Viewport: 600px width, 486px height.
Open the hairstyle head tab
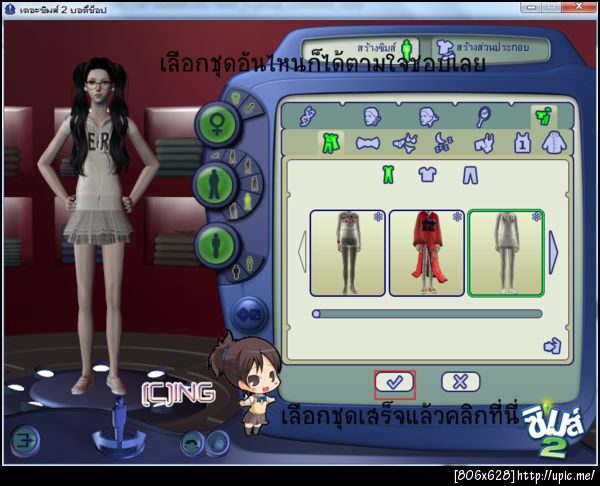click(x=429, y=116)
